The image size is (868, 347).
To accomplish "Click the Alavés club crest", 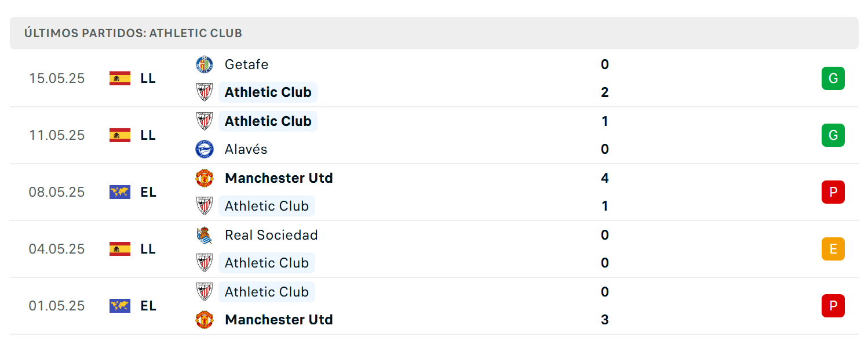I will pos(205,149).
